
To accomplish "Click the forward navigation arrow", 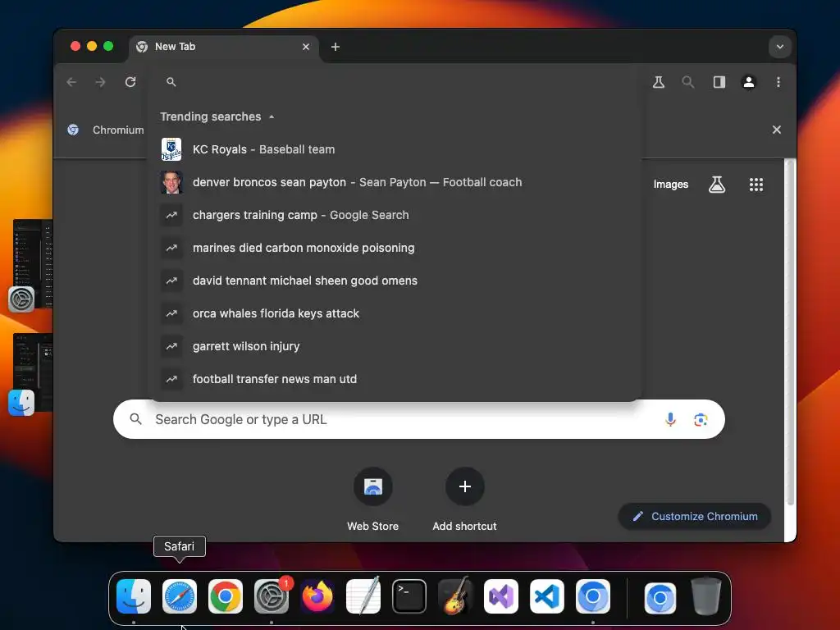I will [100, 82].
